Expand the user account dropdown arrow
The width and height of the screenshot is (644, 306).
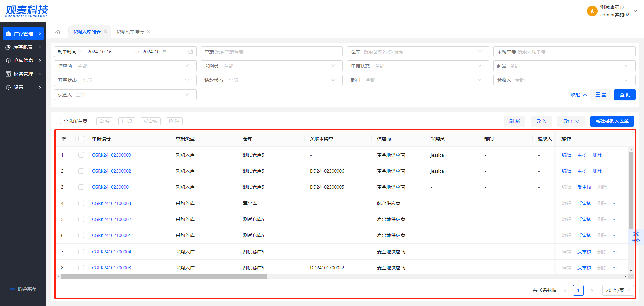(635, 11)
